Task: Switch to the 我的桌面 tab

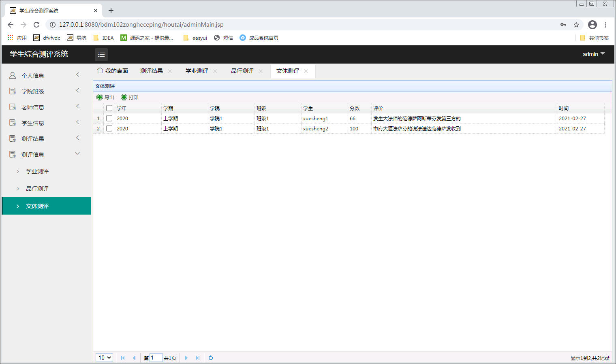Action: click(113, 71)
